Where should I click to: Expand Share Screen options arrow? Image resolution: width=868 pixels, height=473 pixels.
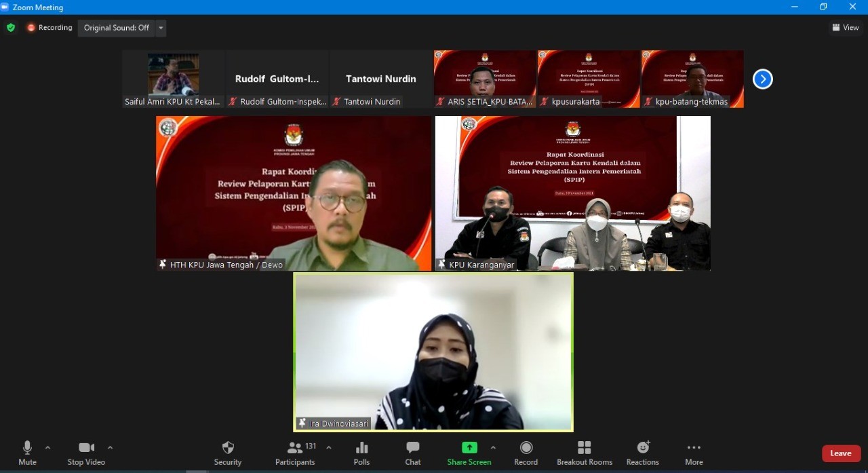click(x=493, y=448)
